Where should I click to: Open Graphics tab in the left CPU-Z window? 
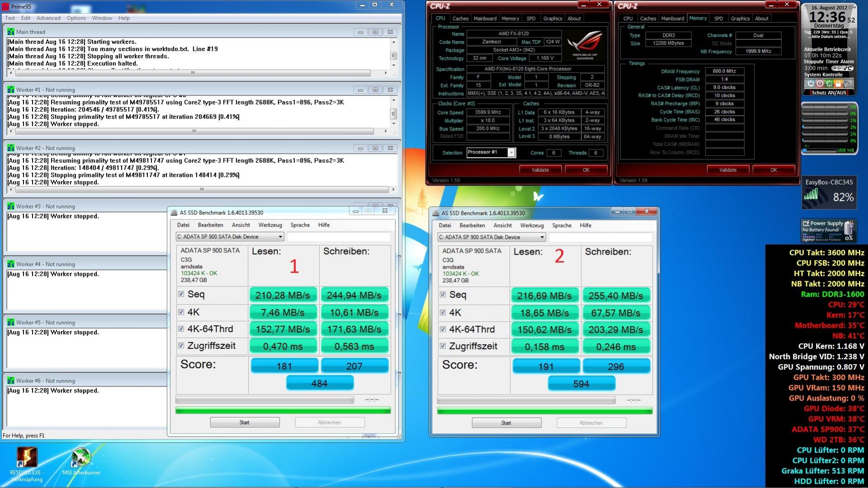(552, 19)
